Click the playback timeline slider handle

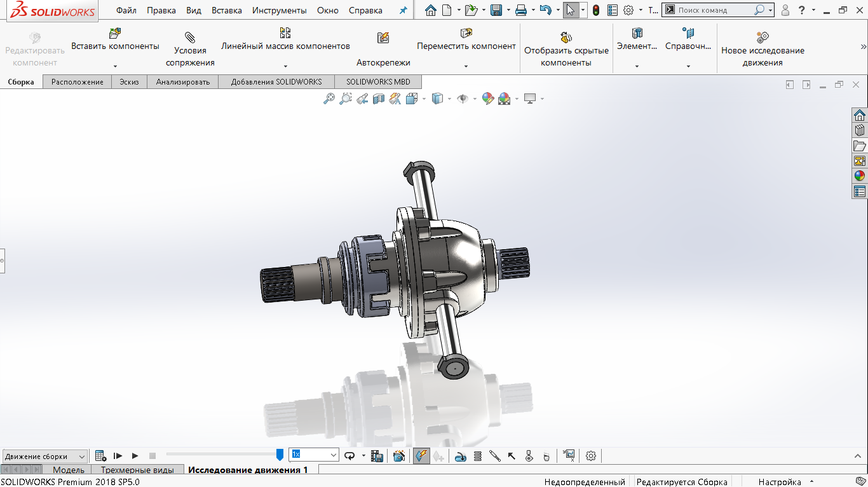click(x=280, y=455)
